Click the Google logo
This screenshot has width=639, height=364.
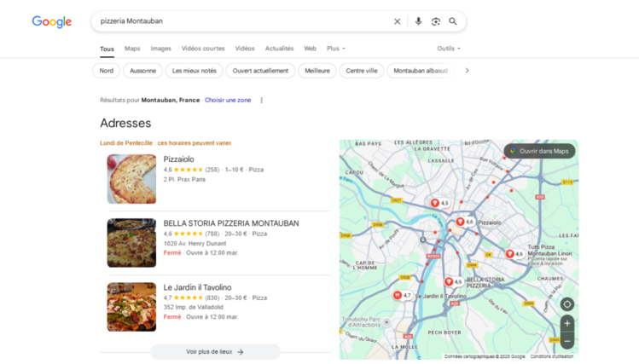51,22
